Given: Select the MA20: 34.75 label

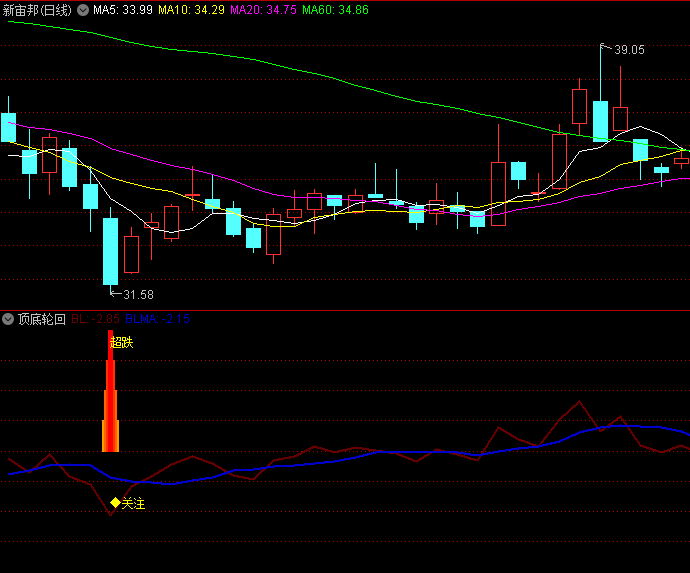Looking at the screenshot, I should [263, 10].
